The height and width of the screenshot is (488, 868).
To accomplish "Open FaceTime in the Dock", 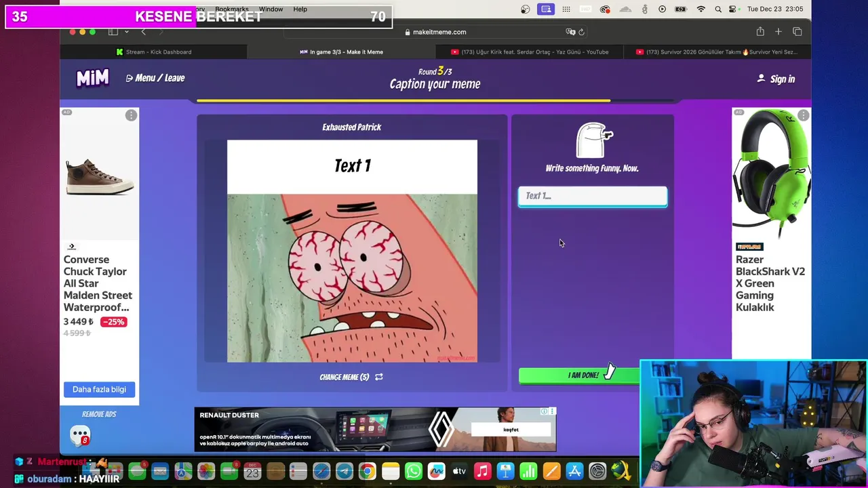I will pos(229,471).
